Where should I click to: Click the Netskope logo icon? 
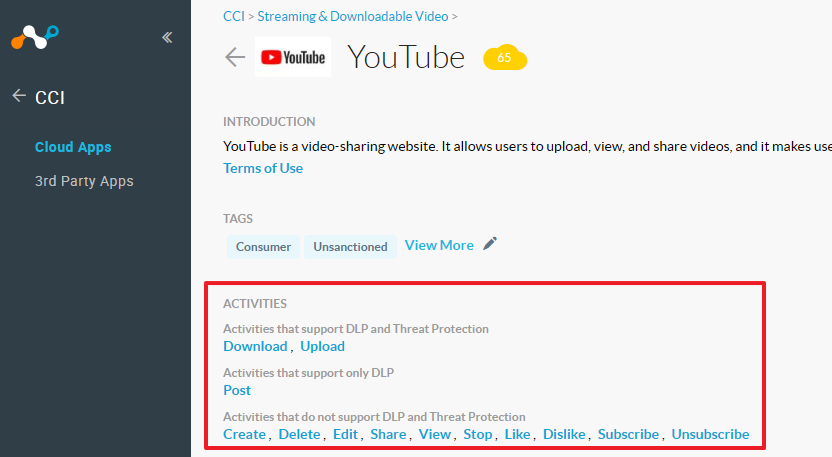coord(35,37)
